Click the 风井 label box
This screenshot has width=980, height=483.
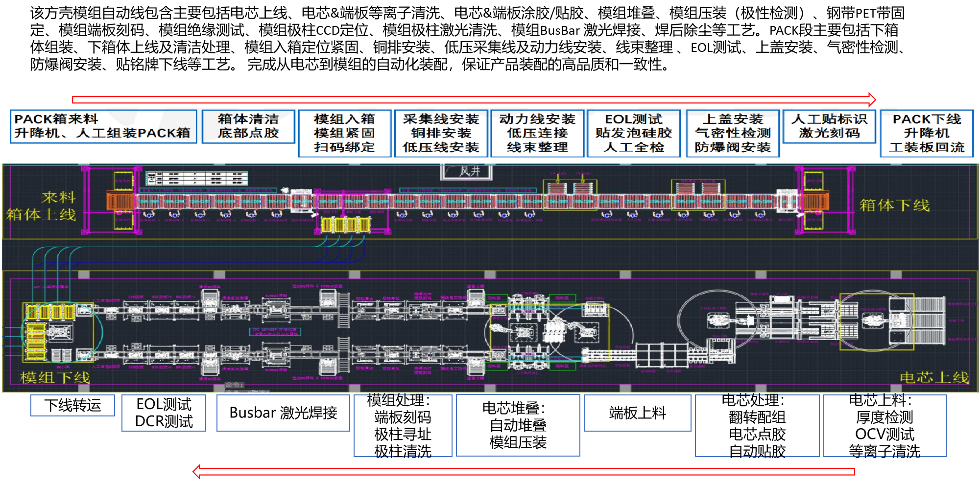(467, 171)
